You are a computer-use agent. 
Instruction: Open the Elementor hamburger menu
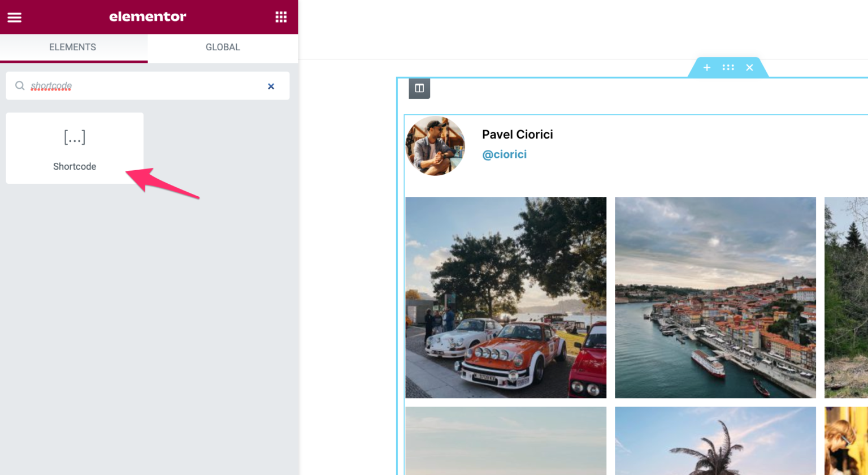point(15,17)
